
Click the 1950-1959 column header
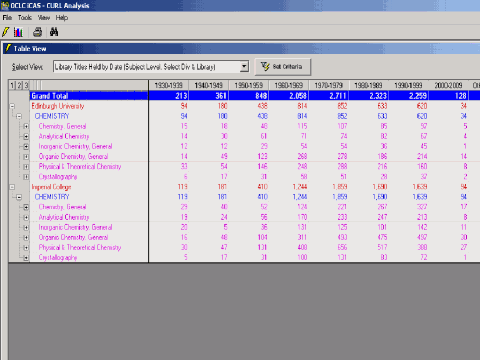pos(249,85)
